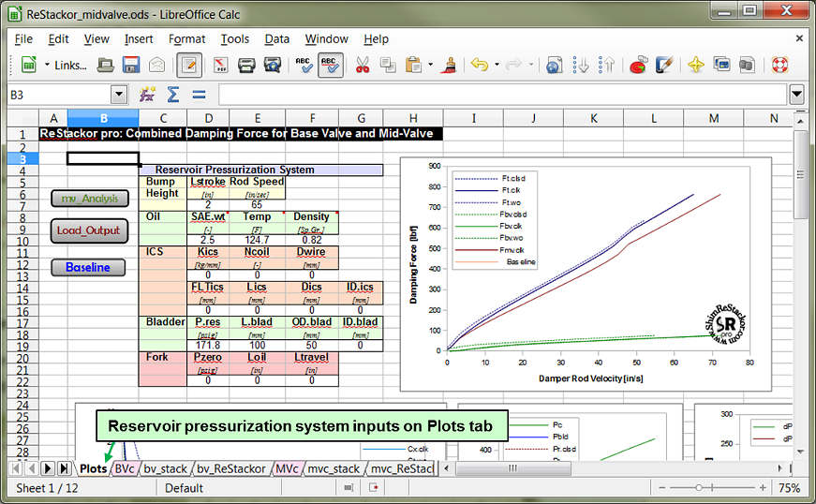Click the zoom out minus button

point(662,488)
